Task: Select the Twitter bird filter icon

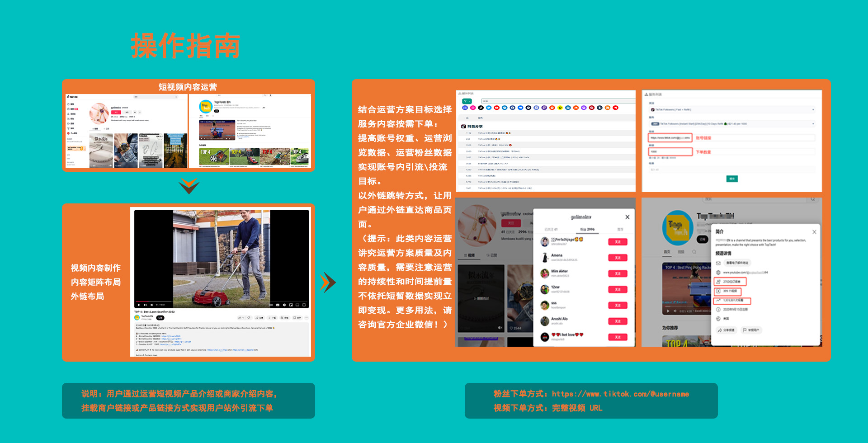Action: (x=489, y=108)
